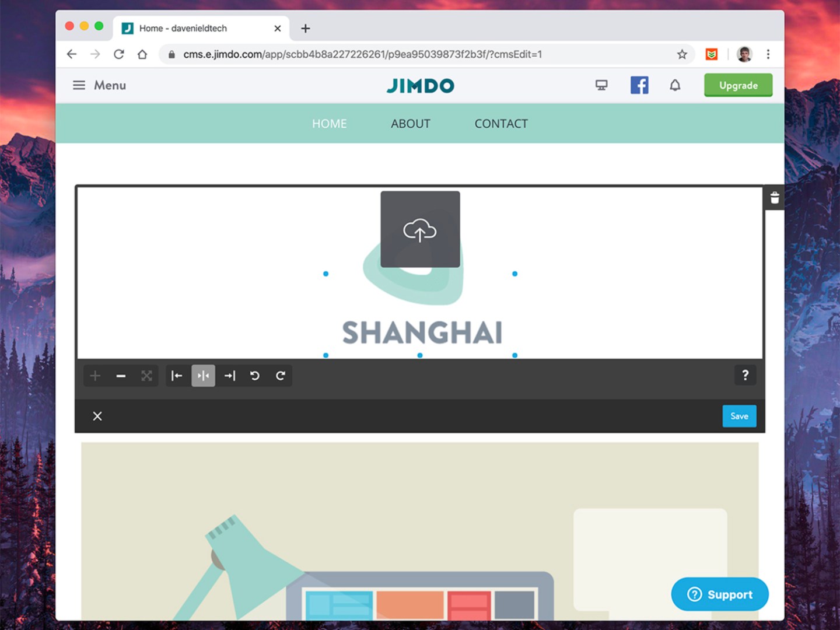This screenshot has height=630, width=840.
Task: Delete the image block using trash icon
Action: click(774, 198)
